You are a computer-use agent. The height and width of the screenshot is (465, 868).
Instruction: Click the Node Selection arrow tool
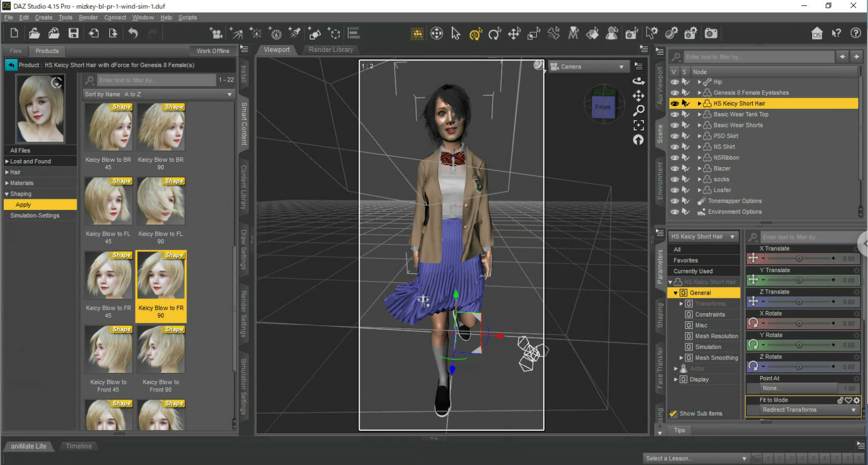coord(456,34)
